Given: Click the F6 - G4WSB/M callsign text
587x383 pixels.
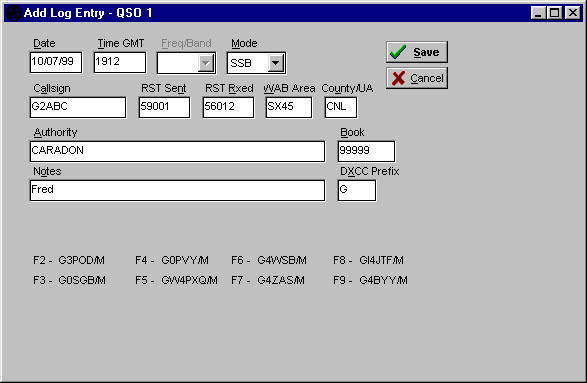Looking at the screenshot, I should 269,260.
